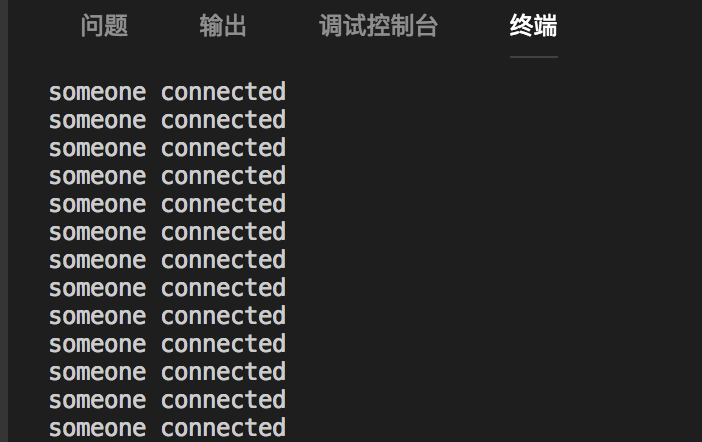
Task: Click "someone" in the sixth terminal line
Action: pos(97,232)
